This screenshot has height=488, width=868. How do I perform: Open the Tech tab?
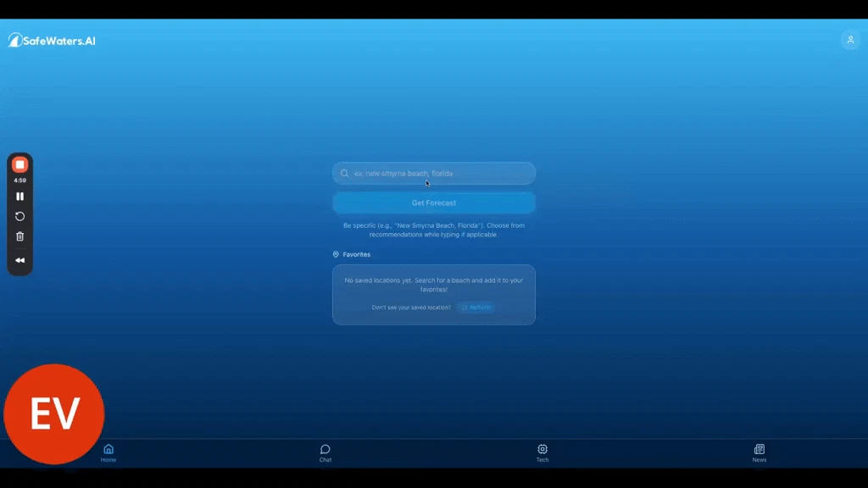542,453
